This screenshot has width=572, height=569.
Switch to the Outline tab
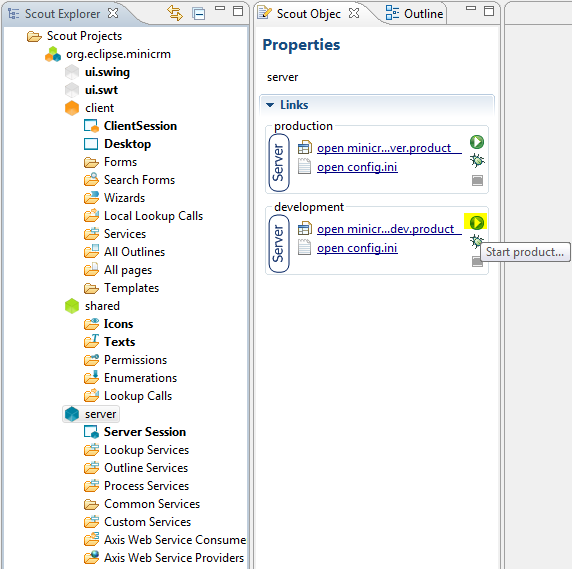point(415,14)
